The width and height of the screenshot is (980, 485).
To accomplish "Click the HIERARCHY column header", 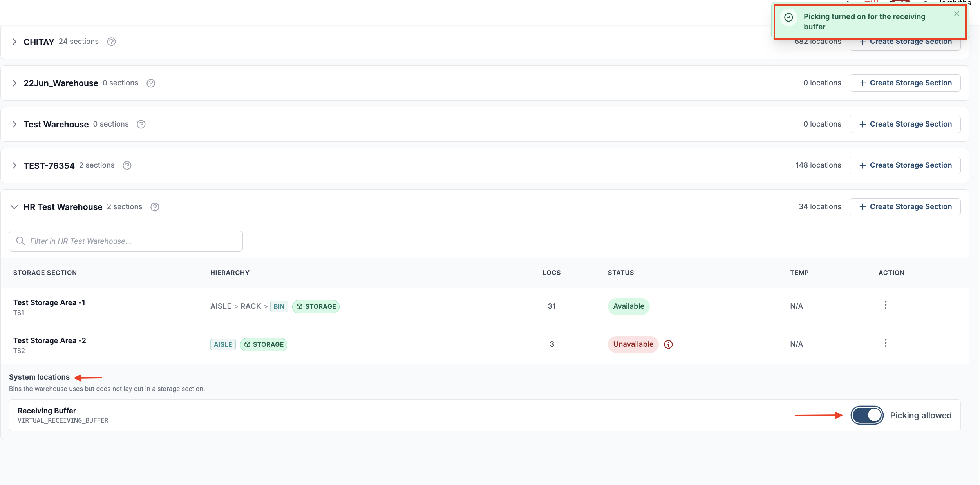I will tap(230, 273).
